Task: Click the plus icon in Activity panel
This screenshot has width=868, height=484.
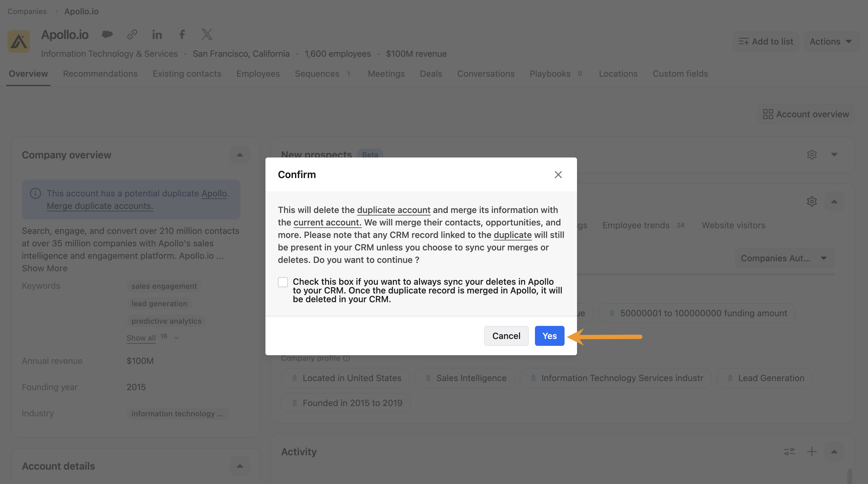Action: (x=812, y=452)
